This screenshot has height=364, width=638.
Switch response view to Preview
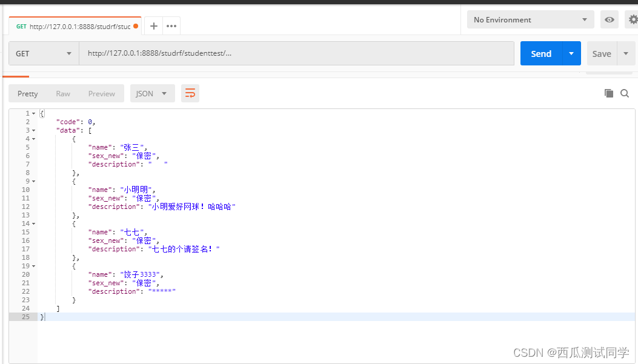pos(102,93)
